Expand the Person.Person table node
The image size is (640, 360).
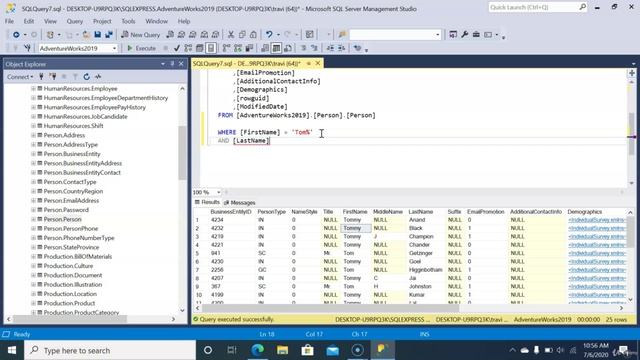click(x=33, y=219)
